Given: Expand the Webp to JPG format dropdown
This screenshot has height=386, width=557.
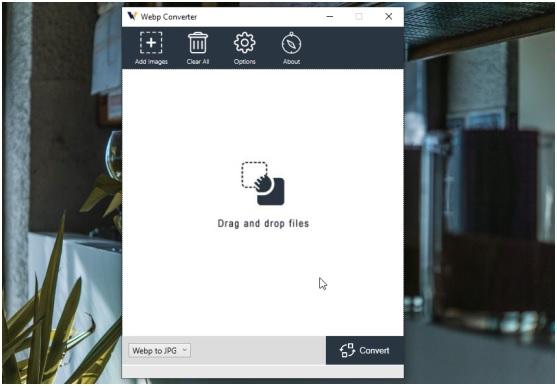Looking at the screenshot, I should (x=159, y=350).
